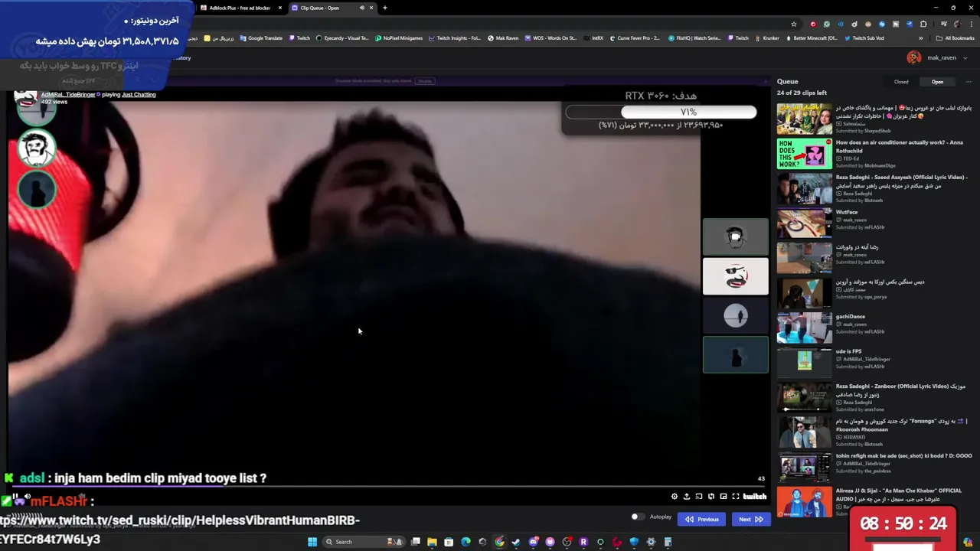Open Microsoft Edge from the taskbar

click(465, 542)
